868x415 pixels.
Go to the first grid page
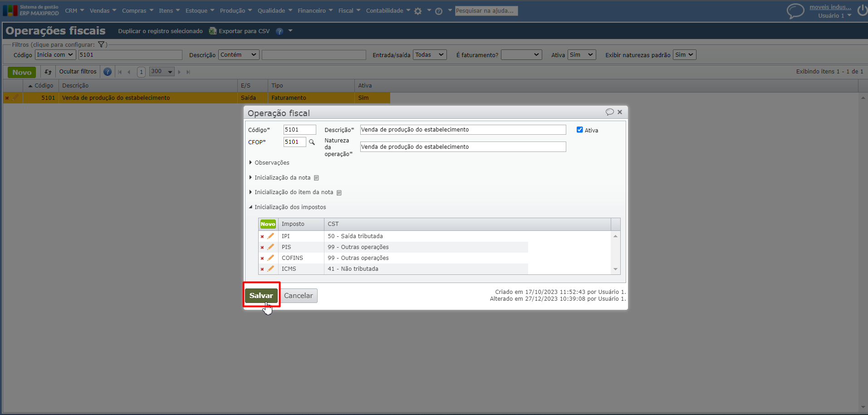pyautogui.click(x=120, y=72)
